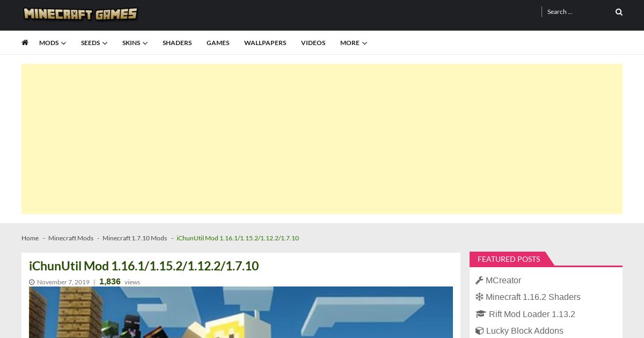
Task: Click the graduation cap icon beside Rift Mod Loader
Action: tap(480, 314)
